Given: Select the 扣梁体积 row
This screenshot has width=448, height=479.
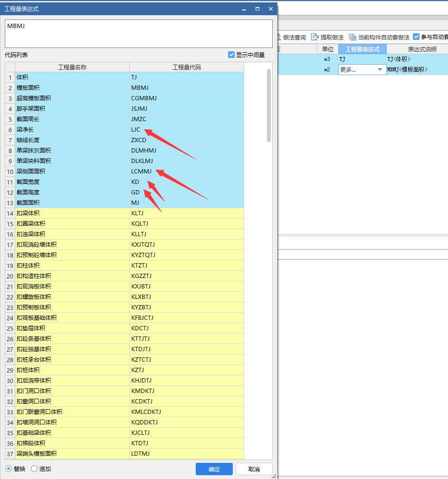Looking at the screenshot, I should point(130,213).
